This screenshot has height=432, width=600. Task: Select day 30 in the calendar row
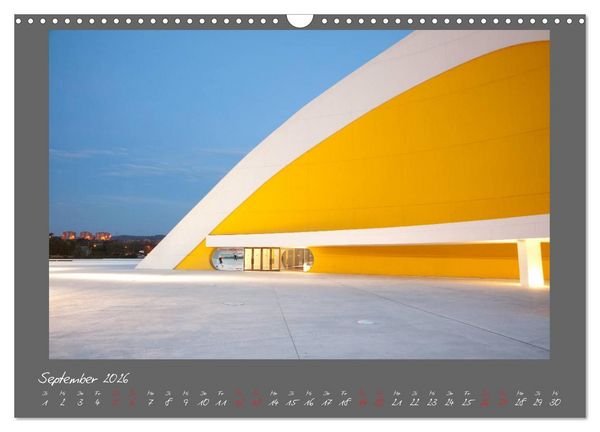tap(555, 402)
